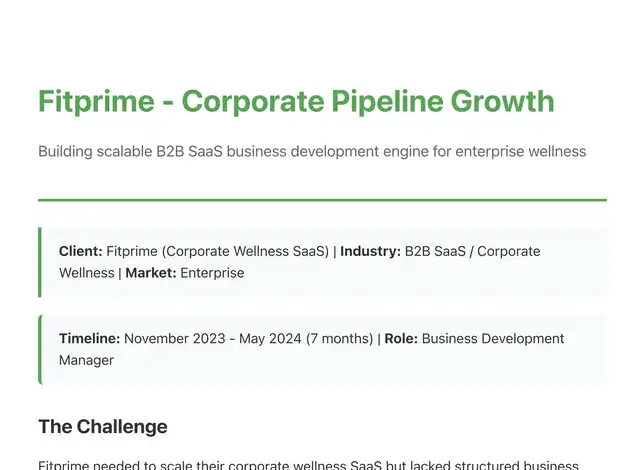The width and height of the screenshot is (640, 470).
Task: Click the Fitprime - Corporate Pipeline Growth title
Action: [296, 101]
